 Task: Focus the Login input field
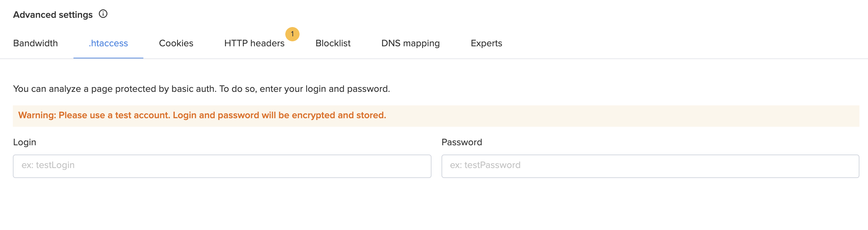pyautogui.click(x=222, y=166)
